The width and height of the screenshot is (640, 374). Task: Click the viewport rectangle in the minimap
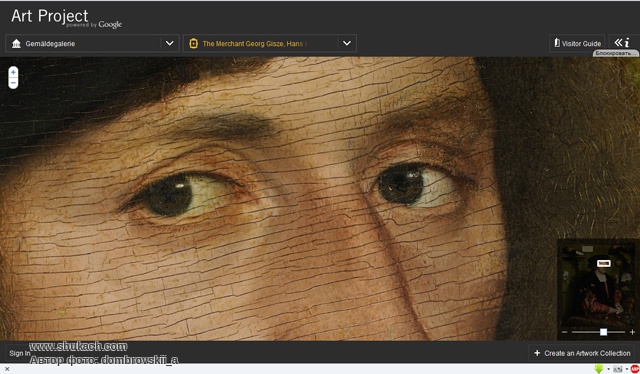tap(604, 263)
